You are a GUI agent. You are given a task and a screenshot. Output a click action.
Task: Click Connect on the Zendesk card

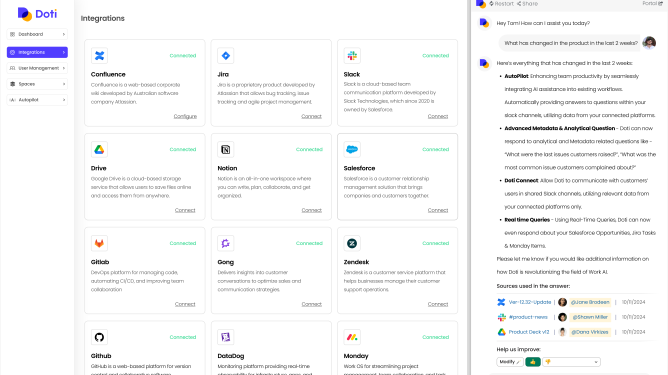438,304
